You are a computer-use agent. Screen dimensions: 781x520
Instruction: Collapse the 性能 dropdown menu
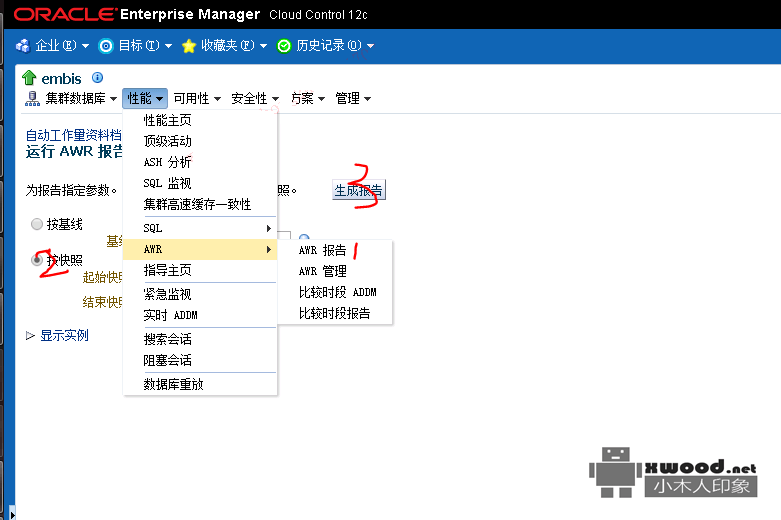click(x=145, y=99)
